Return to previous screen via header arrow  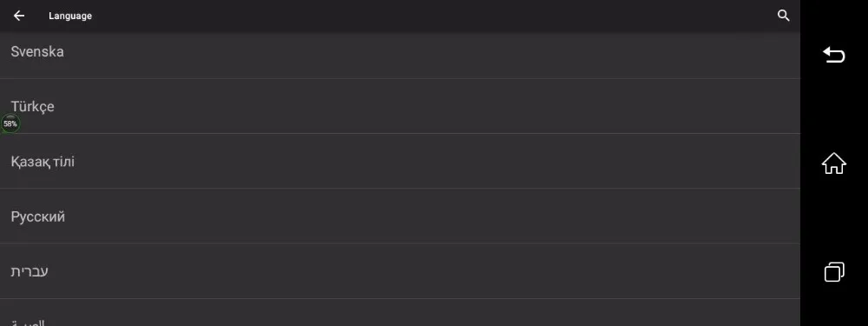[19, 16]
